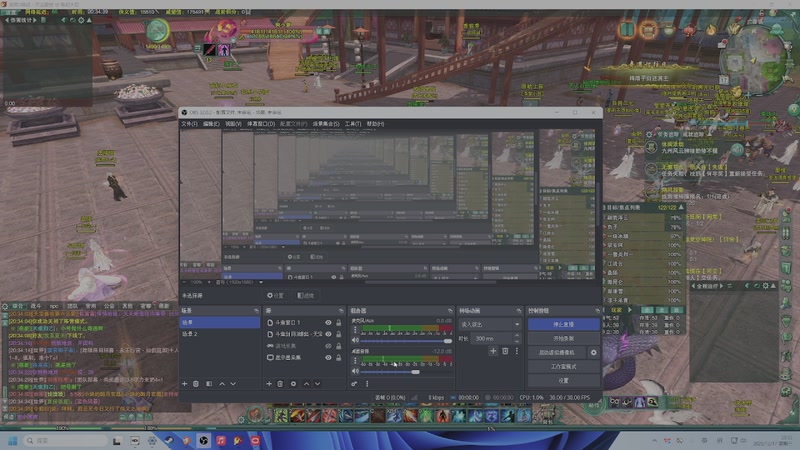Show hidden system tray icons chevron
The height and width of the screenshot is (450, 800).
[654, 440]
